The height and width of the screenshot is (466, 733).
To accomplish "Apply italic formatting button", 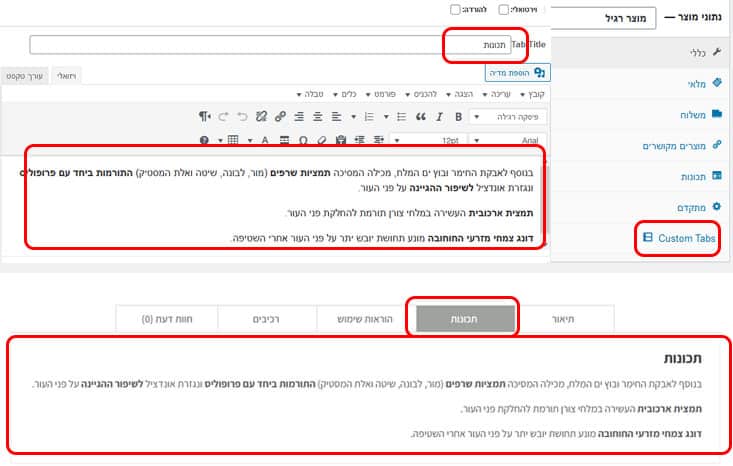I will coord(439,117).
